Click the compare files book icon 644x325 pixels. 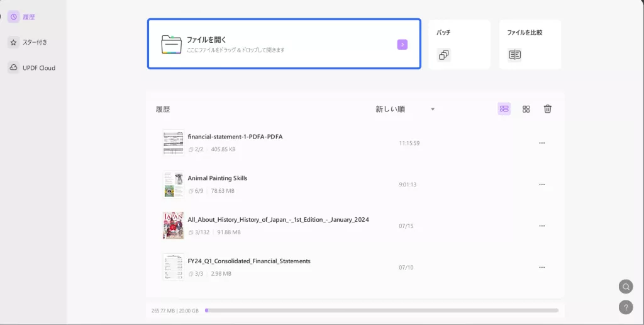click(514, 55)
